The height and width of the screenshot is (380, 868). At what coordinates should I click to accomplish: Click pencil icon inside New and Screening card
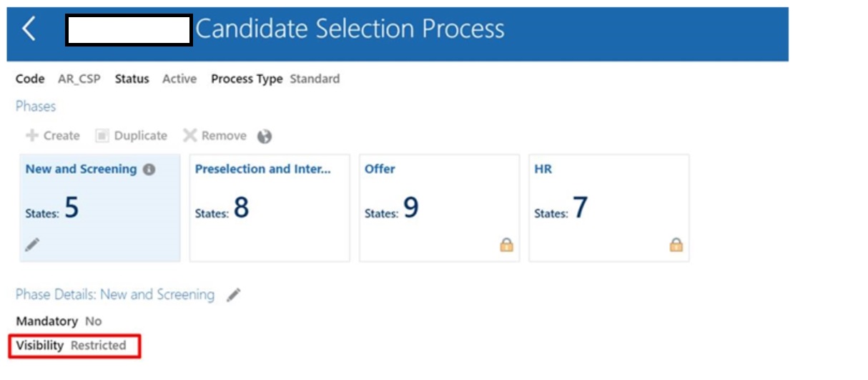coord(32,245)
